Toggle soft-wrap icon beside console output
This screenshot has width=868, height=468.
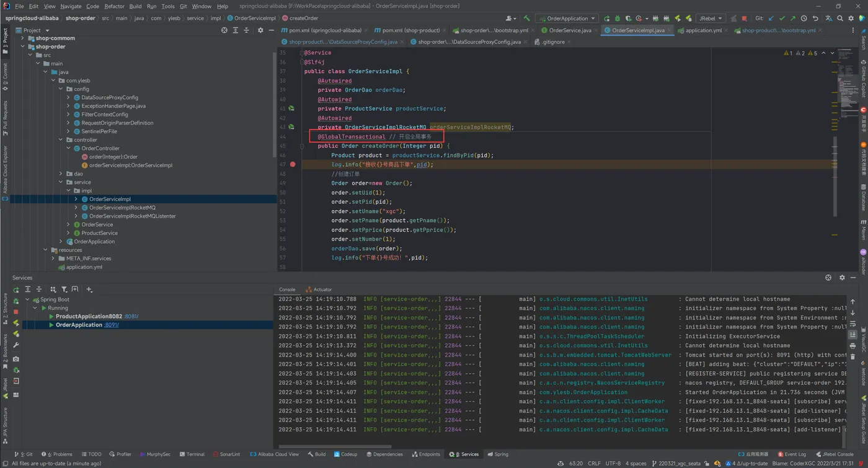click(852, 325)
